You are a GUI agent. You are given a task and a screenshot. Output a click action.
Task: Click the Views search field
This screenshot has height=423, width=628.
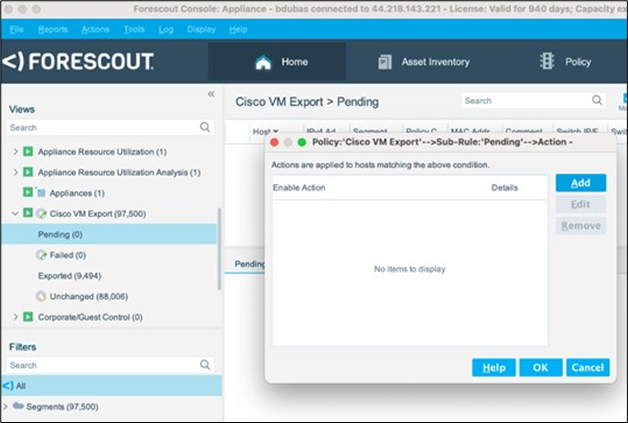click(111, 127)
